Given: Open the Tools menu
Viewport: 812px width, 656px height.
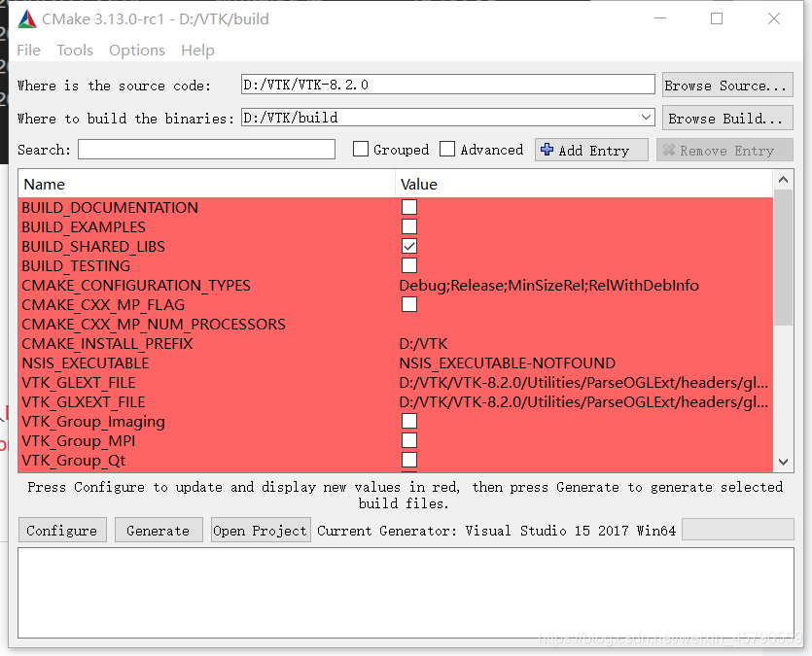Looking at the screenshot, I should pyautogui.click(x=75, y=51).
